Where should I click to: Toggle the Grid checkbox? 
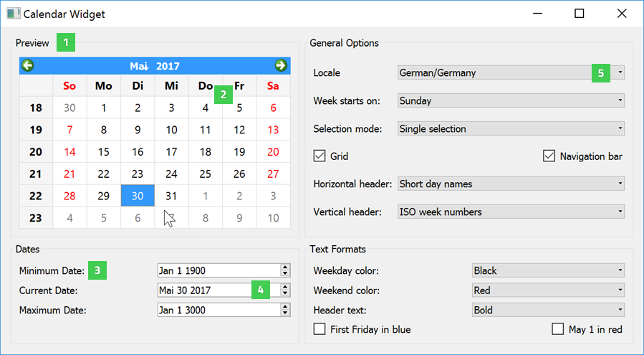pos(319,156)
